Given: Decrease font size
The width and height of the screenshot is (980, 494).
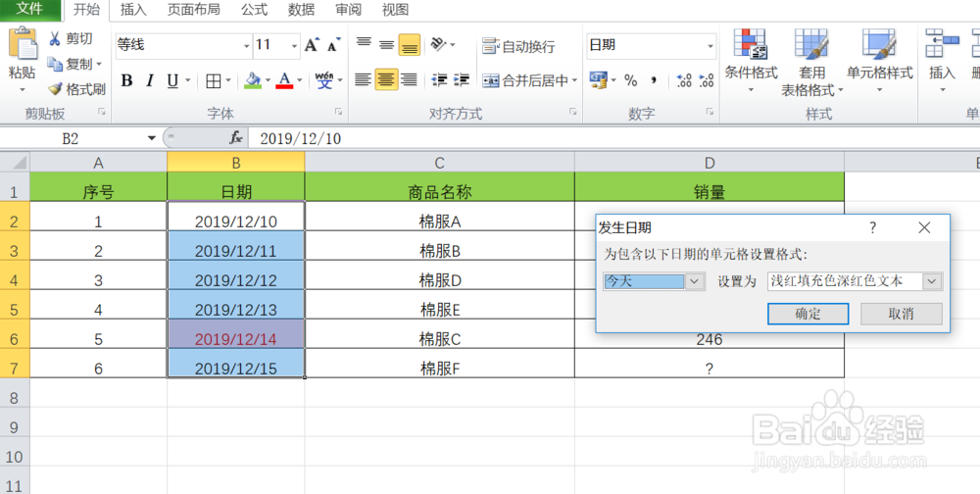Looking at the screenshot, I should click(x=334, y=45).
